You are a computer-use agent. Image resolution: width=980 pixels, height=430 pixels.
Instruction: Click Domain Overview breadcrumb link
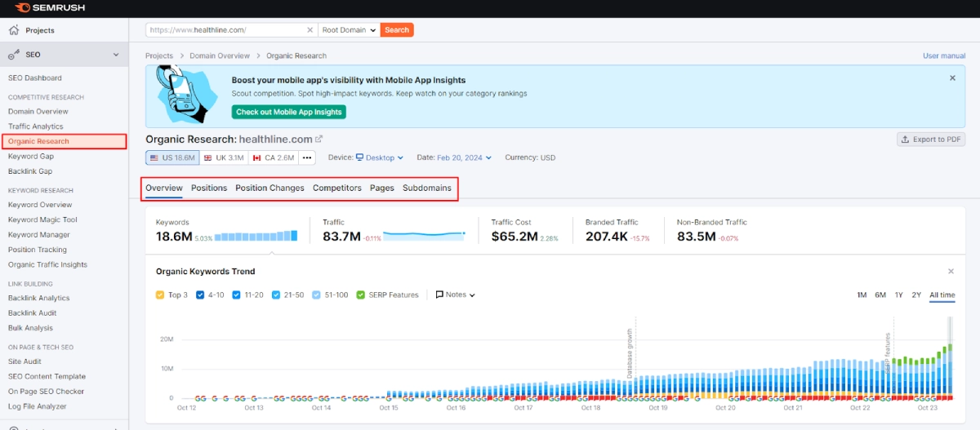[x=220, y=56]
